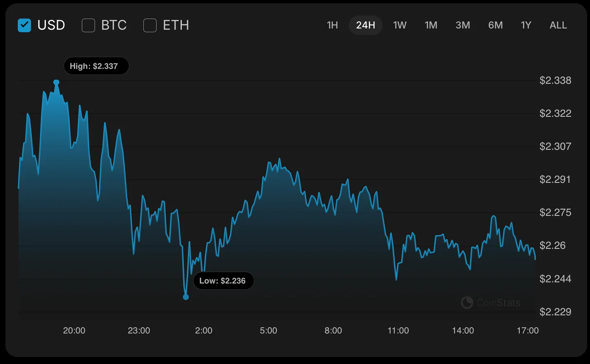Image resolution: width=590 pixels, height=364 pixels.
Task: Enable the BTC currency checkbox
Action: (88, 25)
